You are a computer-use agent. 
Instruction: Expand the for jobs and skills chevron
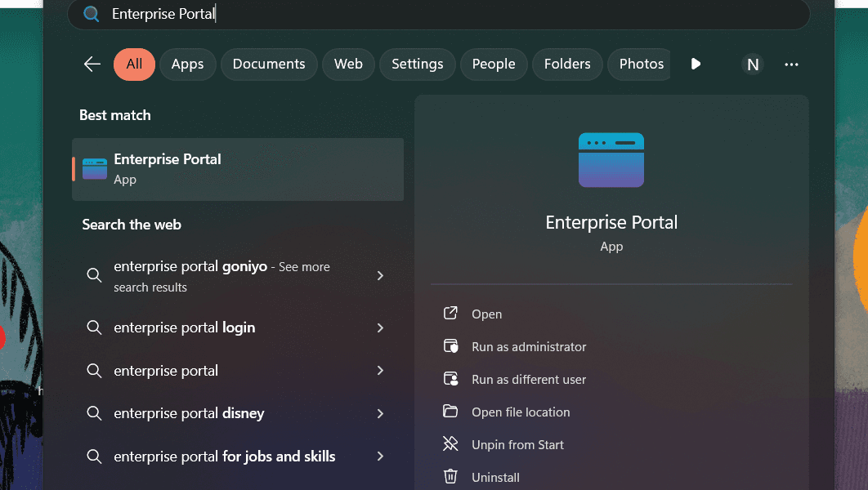pos(380,457)
